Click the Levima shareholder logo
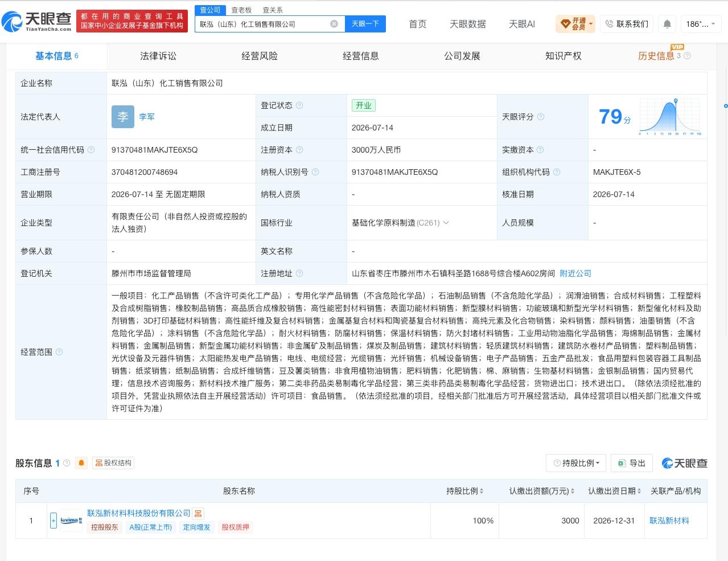728x561 pixels. pyautogui.click(x=71, y=521)
